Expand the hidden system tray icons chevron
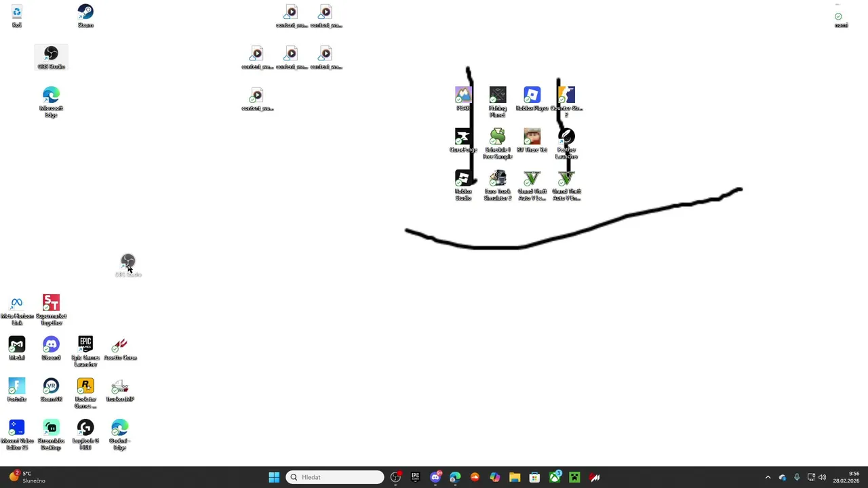Screen dimensions: 868x488 (768, 477)
